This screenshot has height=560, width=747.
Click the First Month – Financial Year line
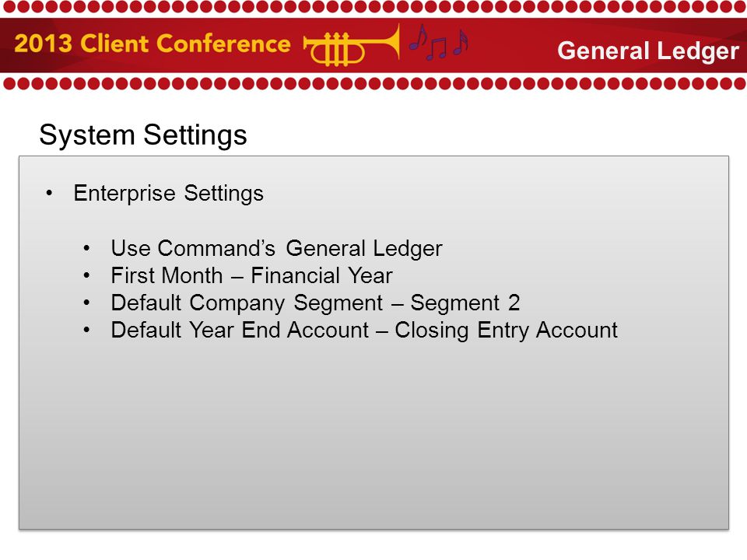251,275
